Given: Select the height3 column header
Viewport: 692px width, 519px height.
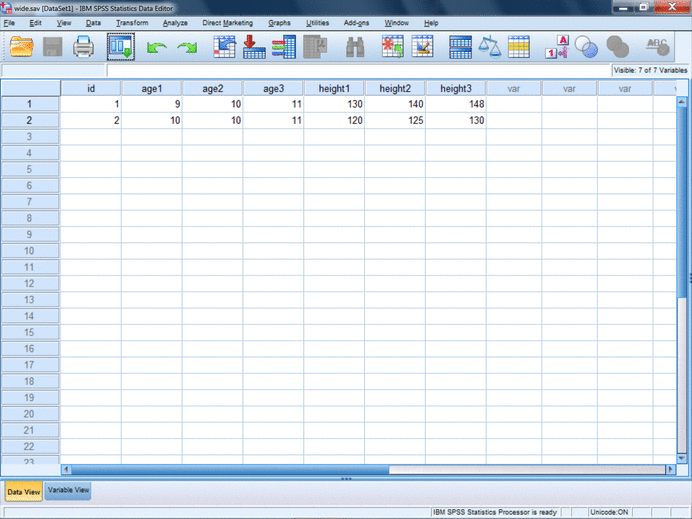Looking at the screenshot, I should point(456,88).
